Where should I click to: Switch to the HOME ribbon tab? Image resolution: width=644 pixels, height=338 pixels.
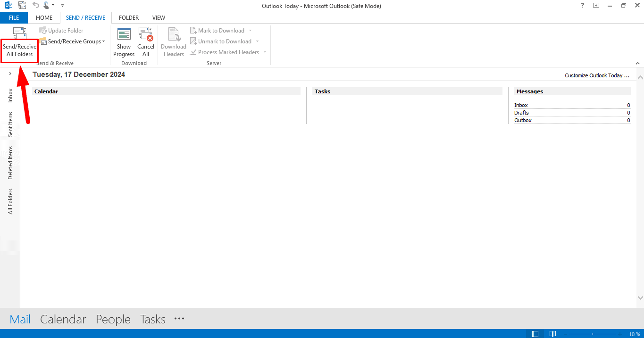pyautogui.click(x=44, y=18)
